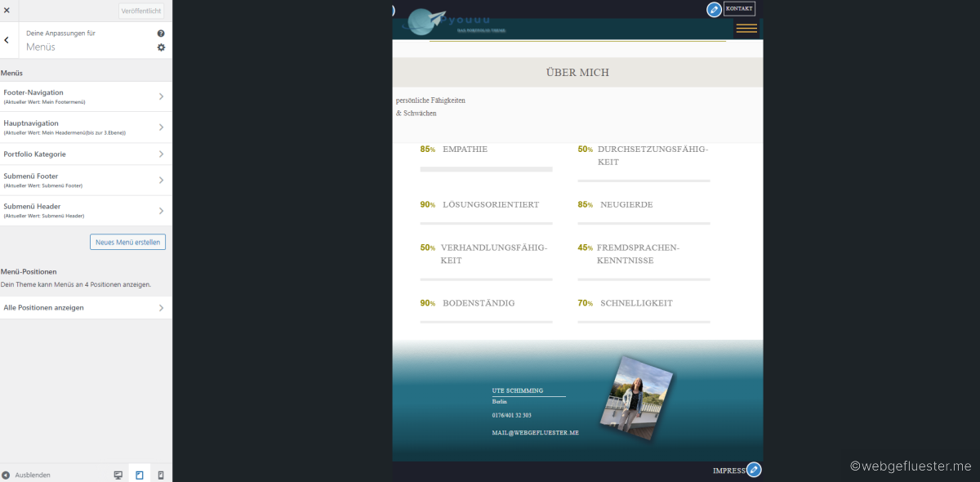
Task: Open the yellow hamburger menu in preview
Action: 746,29
